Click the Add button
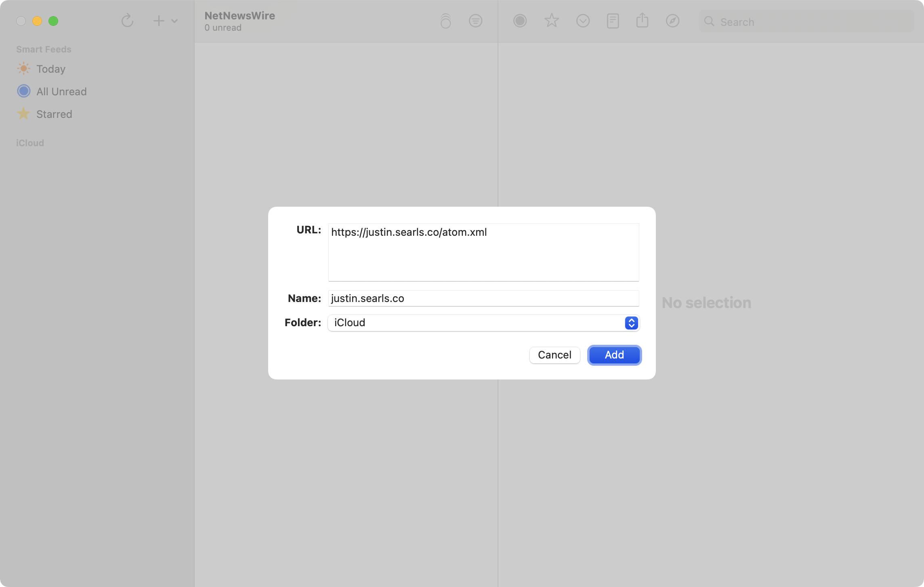Viewport: 924px width, 587px height. click(x=614, y=355)
